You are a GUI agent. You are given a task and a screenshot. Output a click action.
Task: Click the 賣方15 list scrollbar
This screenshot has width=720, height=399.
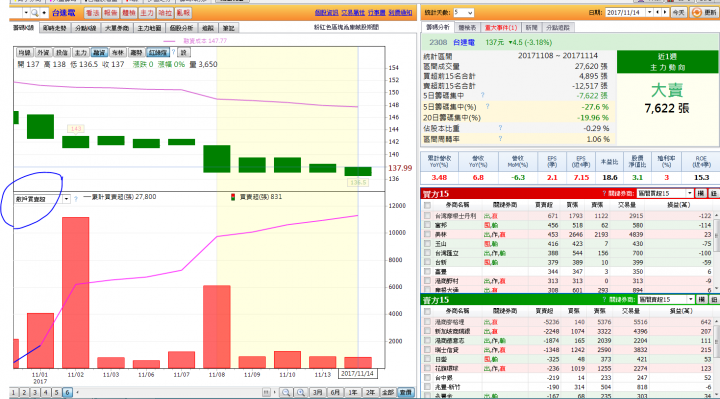tap(717, 357)
